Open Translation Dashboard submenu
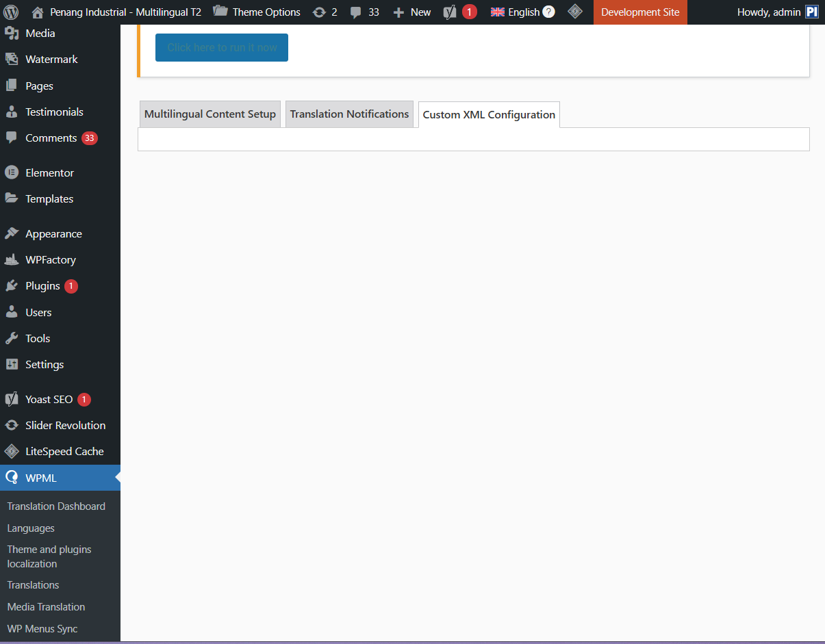 tap(56, 506)
